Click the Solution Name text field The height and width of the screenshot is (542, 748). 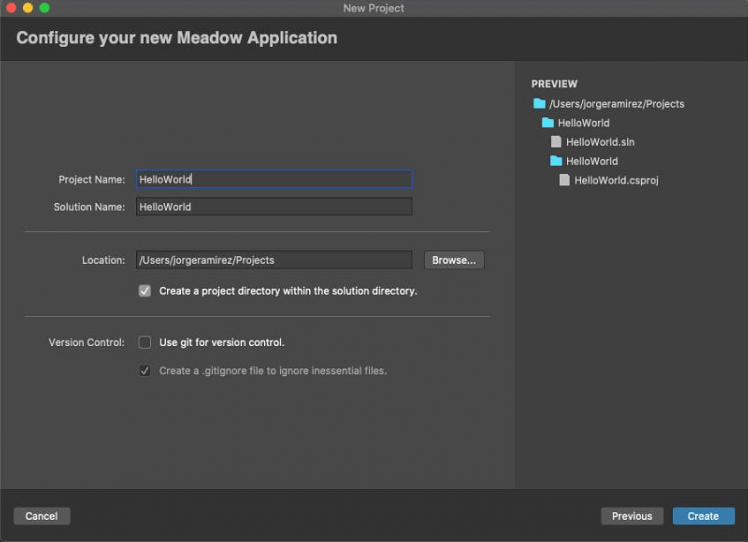coord(273,207)
